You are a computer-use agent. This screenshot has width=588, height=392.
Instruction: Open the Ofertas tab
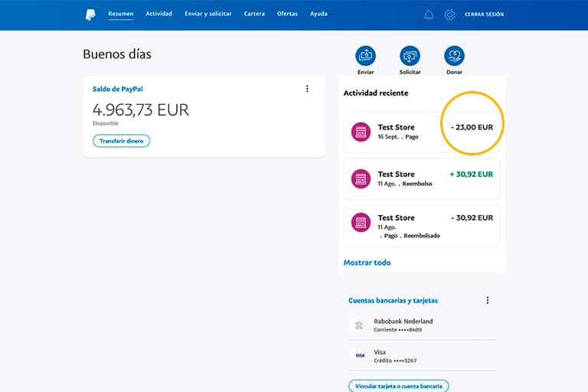point(287,14)
